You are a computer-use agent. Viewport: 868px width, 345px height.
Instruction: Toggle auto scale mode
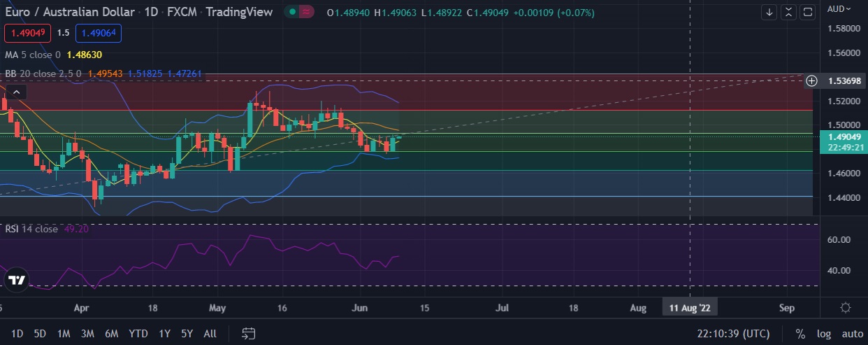852,334
